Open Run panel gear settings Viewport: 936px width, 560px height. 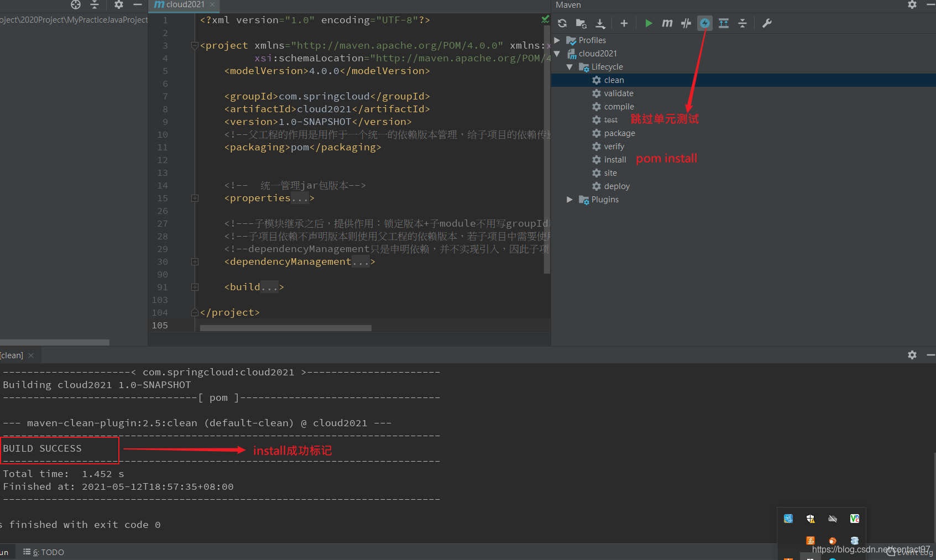(912, 355)
